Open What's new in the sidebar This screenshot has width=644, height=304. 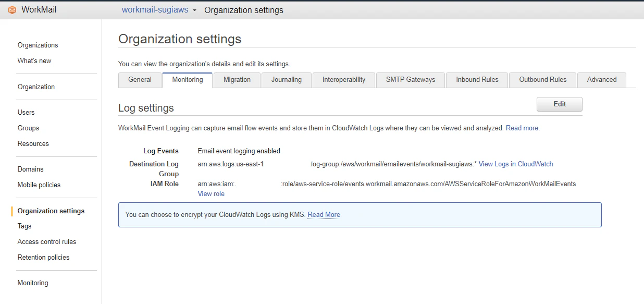coord(34,61)
